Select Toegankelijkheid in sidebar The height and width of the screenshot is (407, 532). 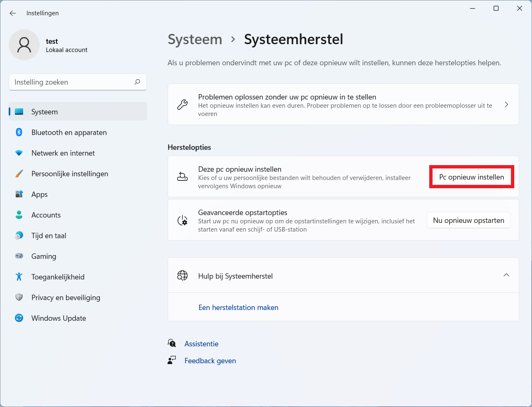[x=78, y=277]
